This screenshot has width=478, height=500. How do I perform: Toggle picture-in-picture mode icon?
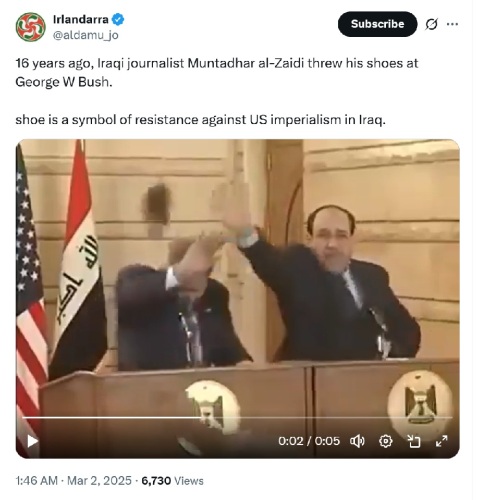[414, 441]
